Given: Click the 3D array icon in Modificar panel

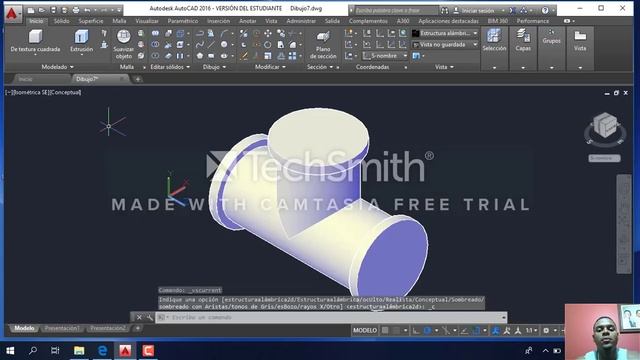Looking at the screenshot, I should [x=292, y=56].
